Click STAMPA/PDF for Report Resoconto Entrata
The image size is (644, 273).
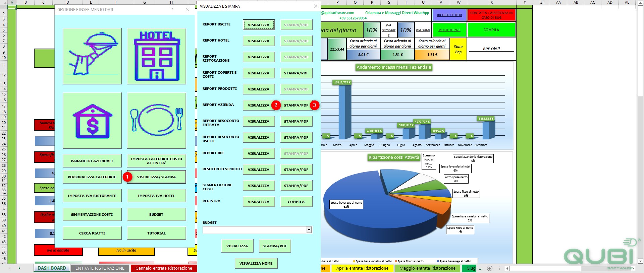[296, 121]
